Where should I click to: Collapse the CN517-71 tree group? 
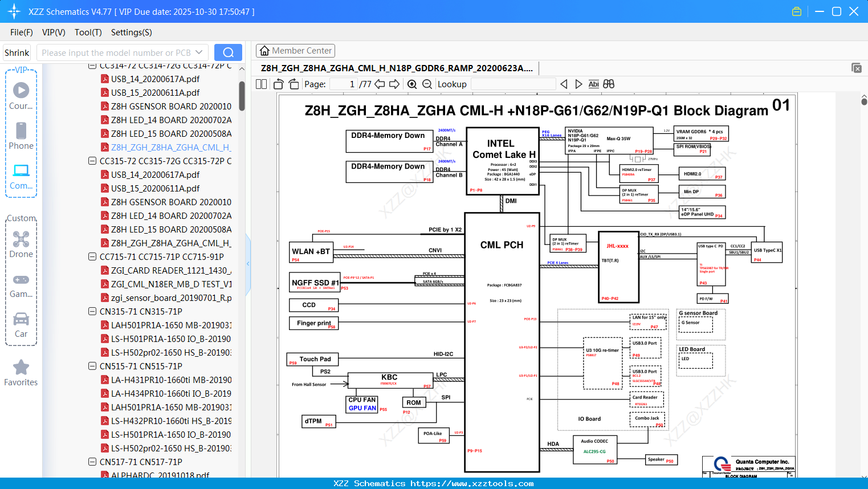[x=92, y=462]
